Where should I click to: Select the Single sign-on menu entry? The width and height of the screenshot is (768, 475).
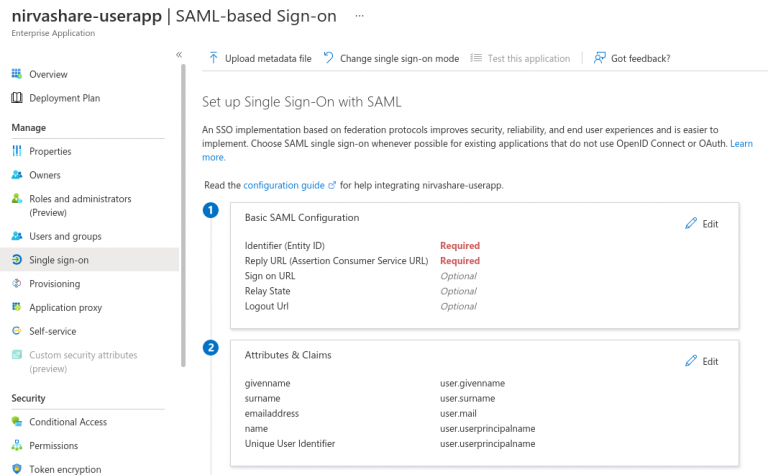coord(89,260)
